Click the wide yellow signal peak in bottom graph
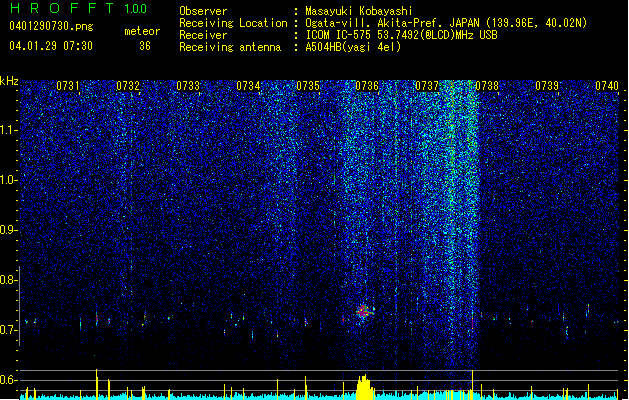This screenshot has height=400, width=629. click(364, 387)
